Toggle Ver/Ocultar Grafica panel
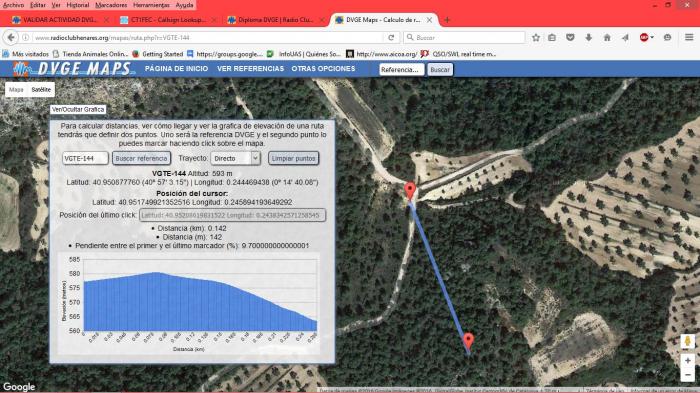 tap(78, 109)
